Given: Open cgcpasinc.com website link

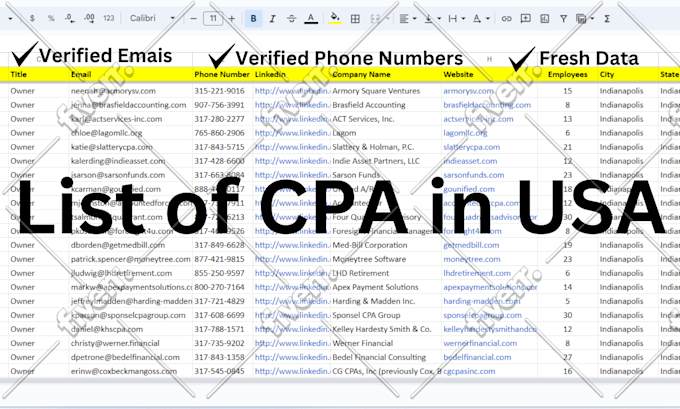Looking at the screenshot, I should click(x=469, y=371).
